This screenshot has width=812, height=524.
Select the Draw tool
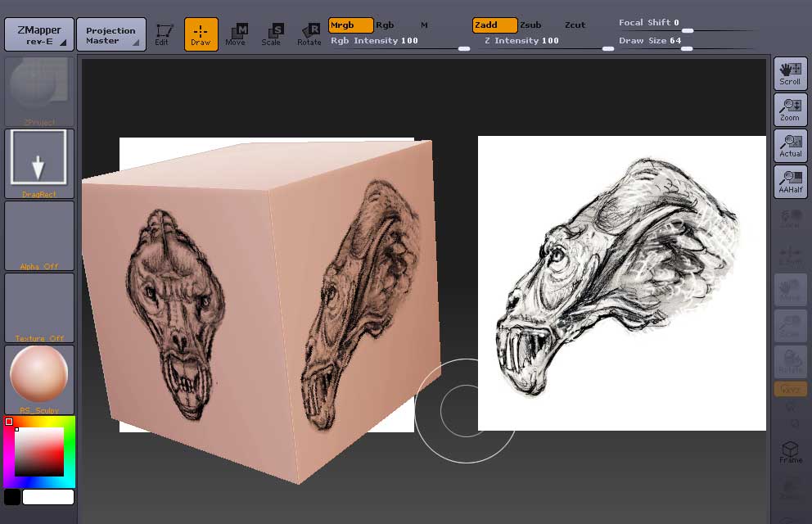pos(201,34)
